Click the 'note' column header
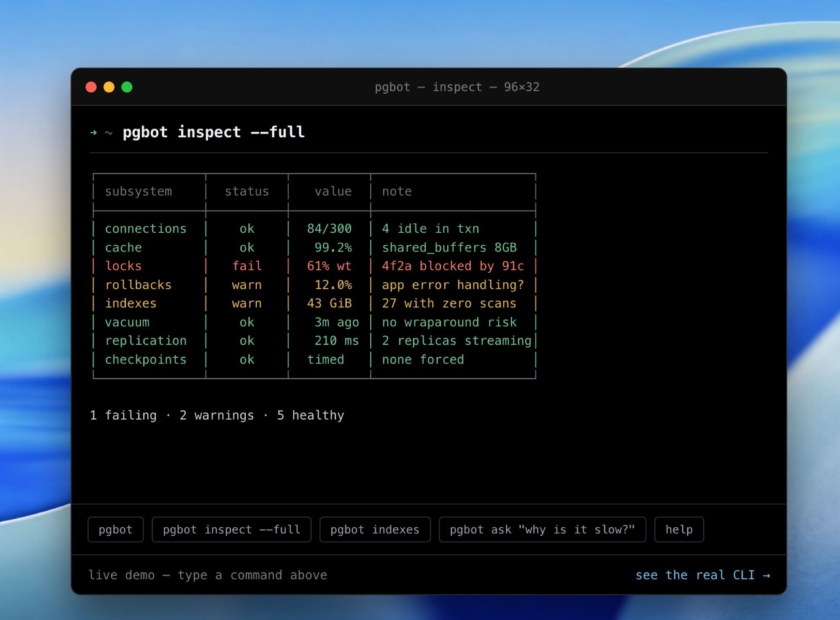This screenshot has width=840, height=620. pyautogui.click(x=397, y=192)
